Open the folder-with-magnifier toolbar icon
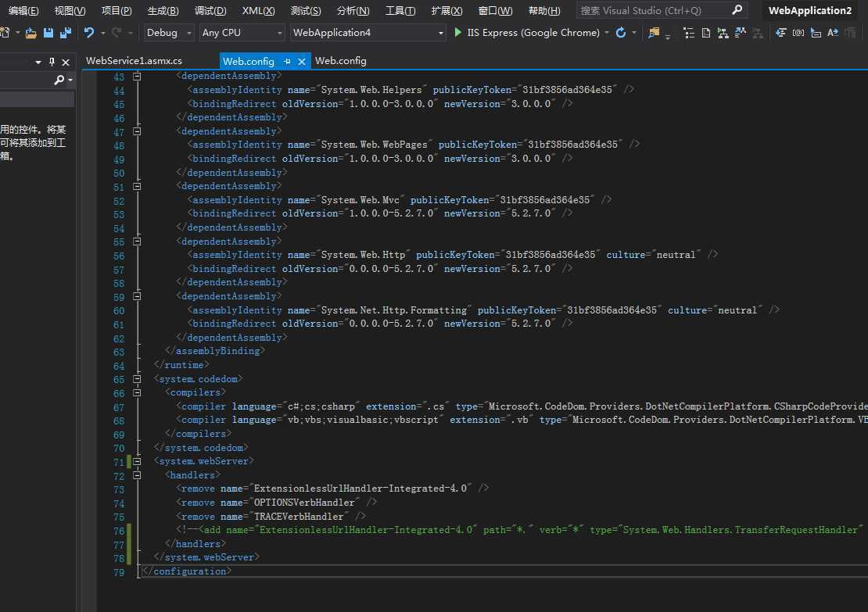Image resolution: width=868 pixels, height=612 pixels. (654, 33)
